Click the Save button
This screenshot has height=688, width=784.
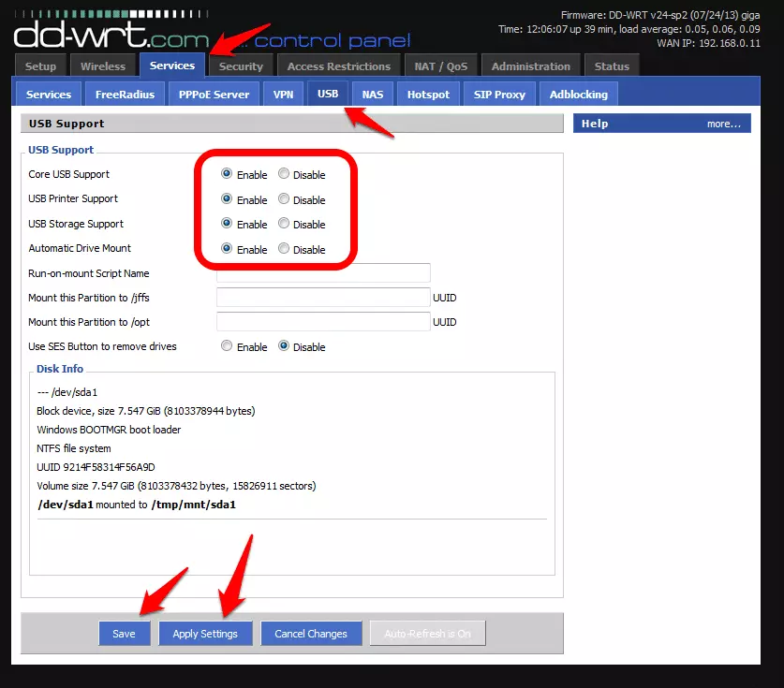(x=124, y=634)
